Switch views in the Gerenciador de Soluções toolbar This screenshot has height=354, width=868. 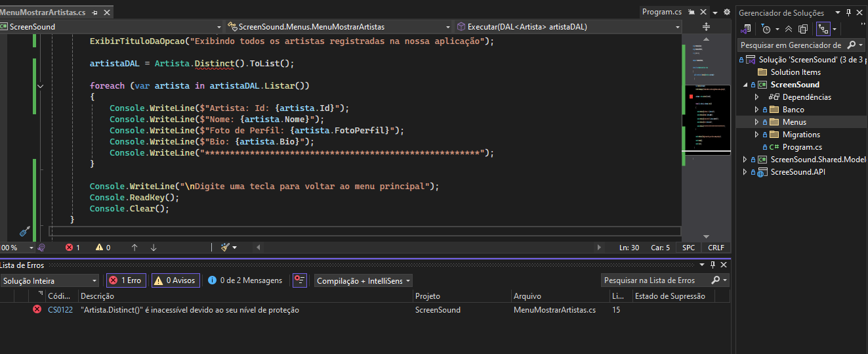pos(745,29)
